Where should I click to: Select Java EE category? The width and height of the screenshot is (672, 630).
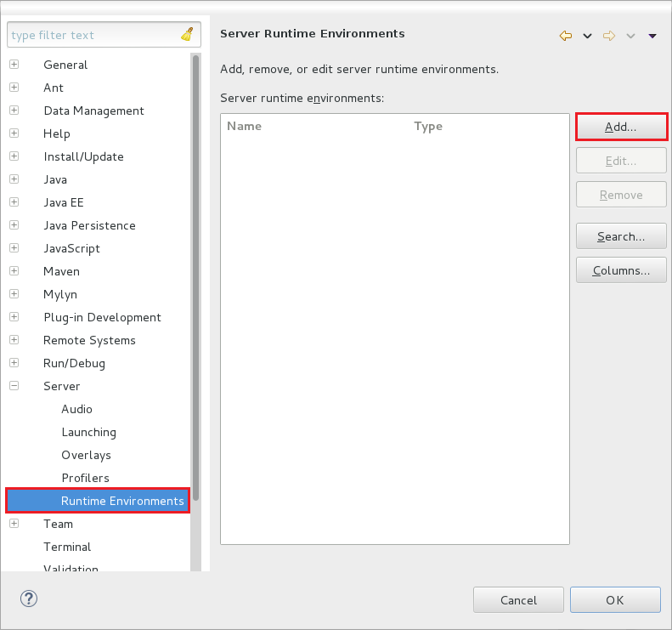[64, 202]
